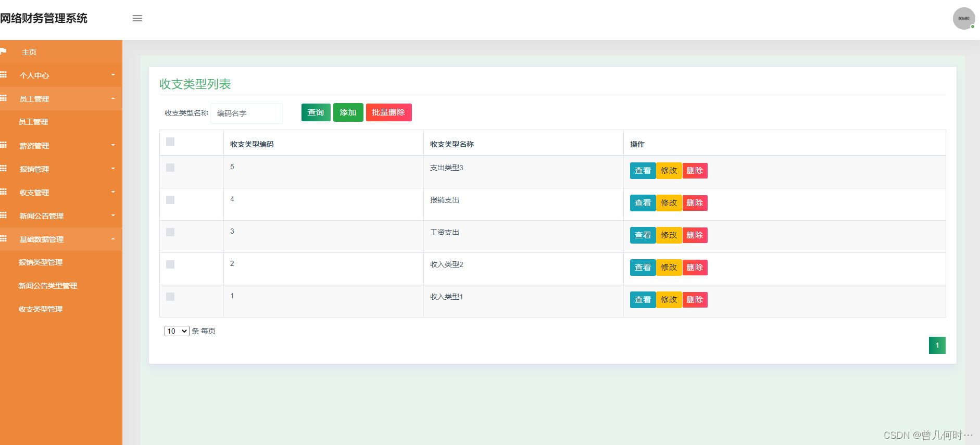
Task: Toggle the hamburger menu icon
Action: [137, 18]
